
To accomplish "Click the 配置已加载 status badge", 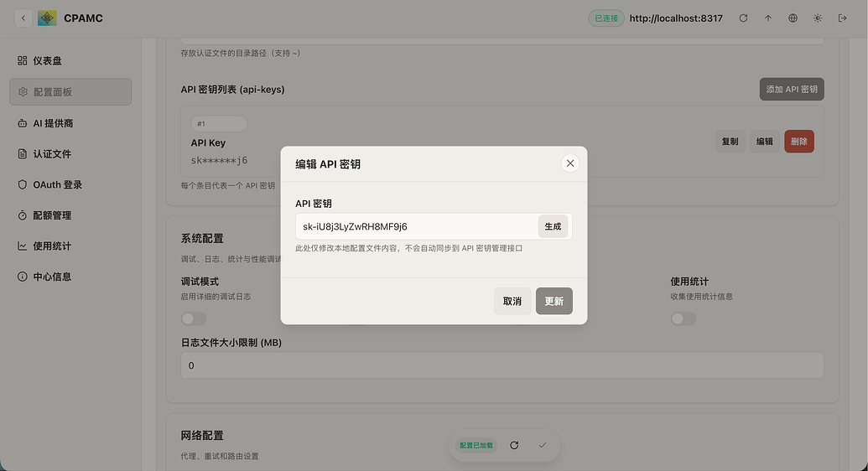I will (x=476, y=446).
